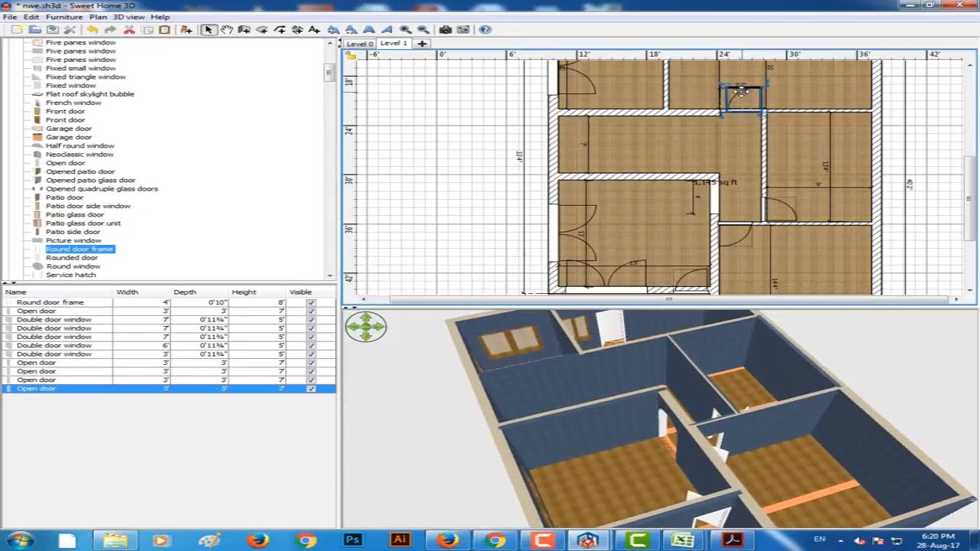Create a 3D video with the camcorder icon
Screen dimensions: 980x551
tap(463, 30)
